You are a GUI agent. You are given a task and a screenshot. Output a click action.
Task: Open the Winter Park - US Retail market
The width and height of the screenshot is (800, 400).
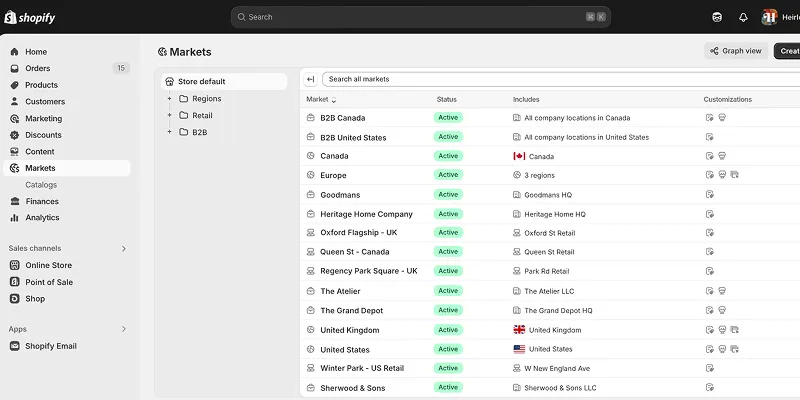coord(362,368)
